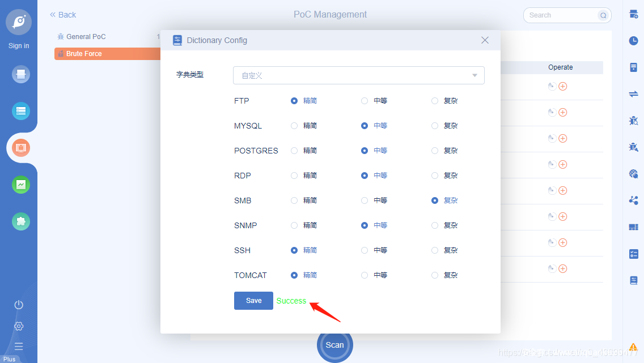Select Brute Force in left list

pyautogui.click(x=107, y=54)
